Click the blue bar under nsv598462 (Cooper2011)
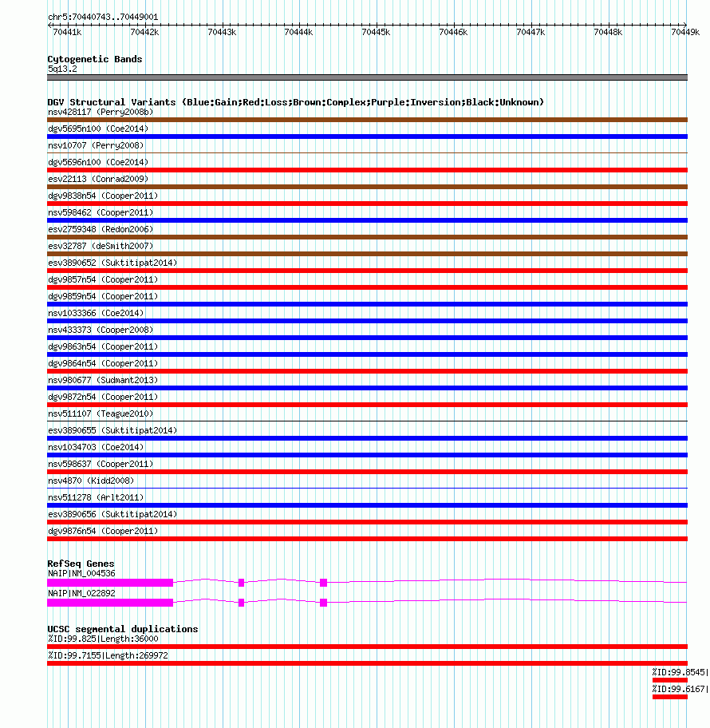The width and height of the screenshot is (710, 728). coord(367,220)
